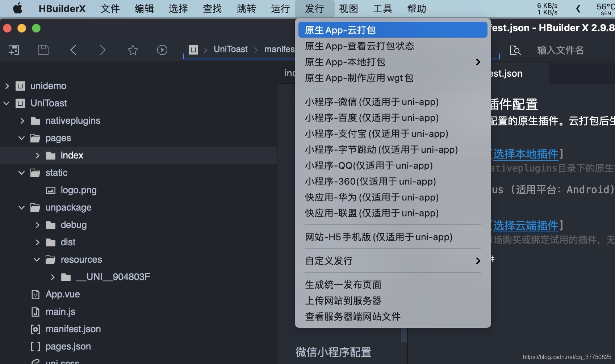The width and height of the screenshot is (615, 364).
Task: Expand the unidemo project
Action: pyautogui.click(x=7, y=86)
